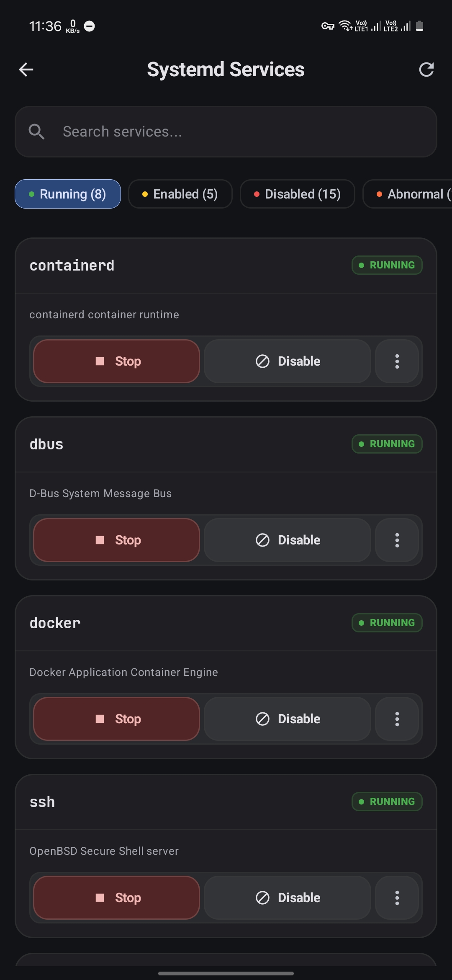Tap the VPN key status icon

(x=328, y=26)
